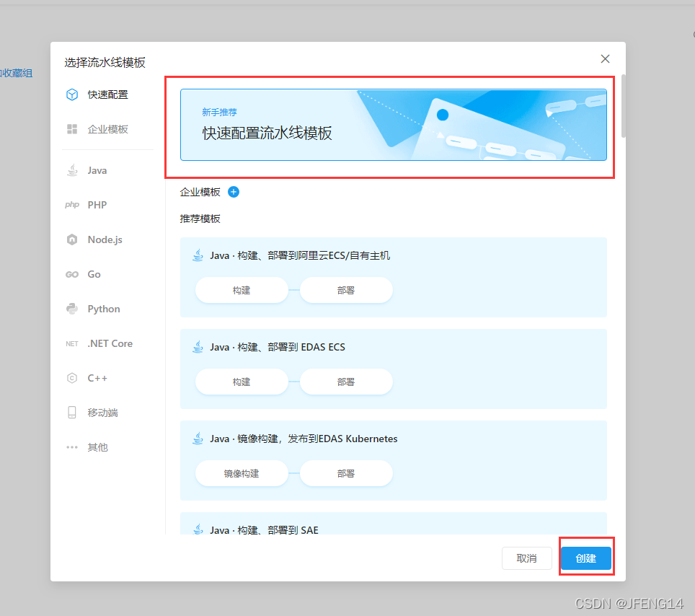Click the Java coffee cup sidebar icon

72,170
